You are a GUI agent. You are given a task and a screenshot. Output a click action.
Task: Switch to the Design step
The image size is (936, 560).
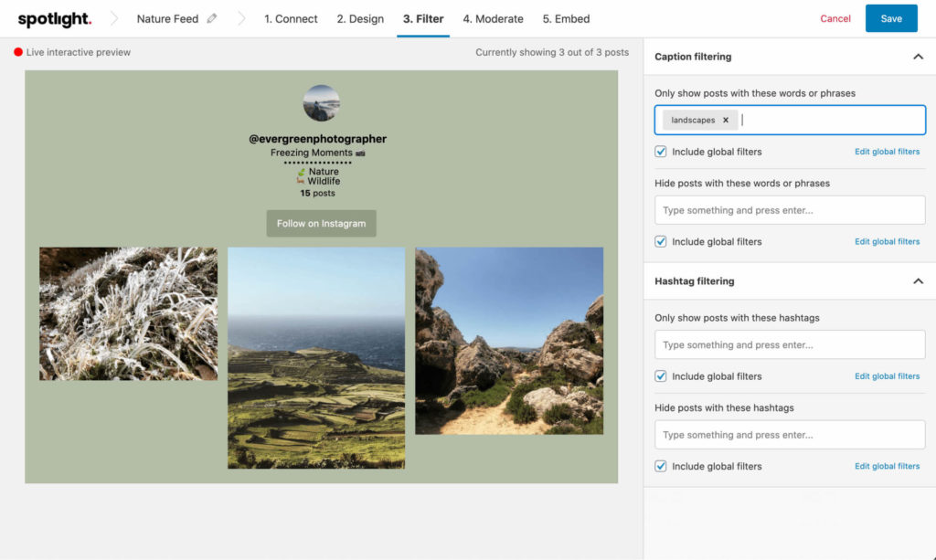point(359,18)
